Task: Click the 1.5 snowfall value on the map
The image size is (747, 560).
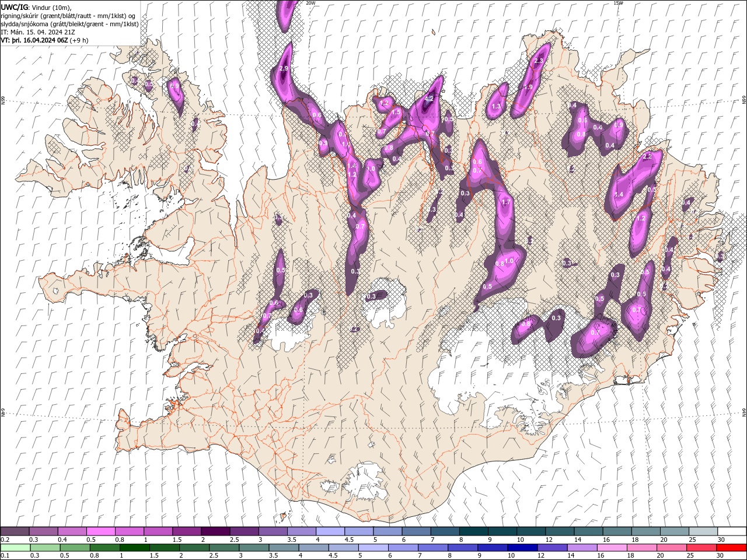Action: 396,111
